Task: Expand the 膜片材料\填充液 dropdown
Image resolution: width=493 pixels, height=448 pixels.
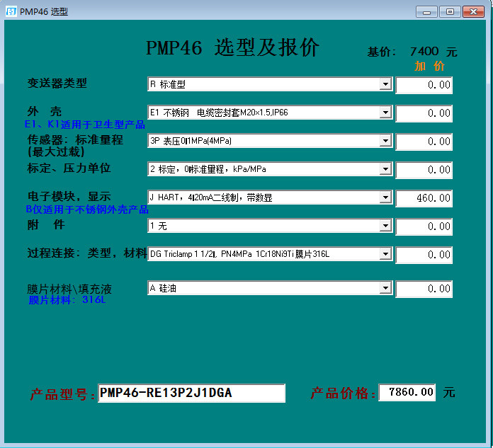Action: (x=385, y=288)
